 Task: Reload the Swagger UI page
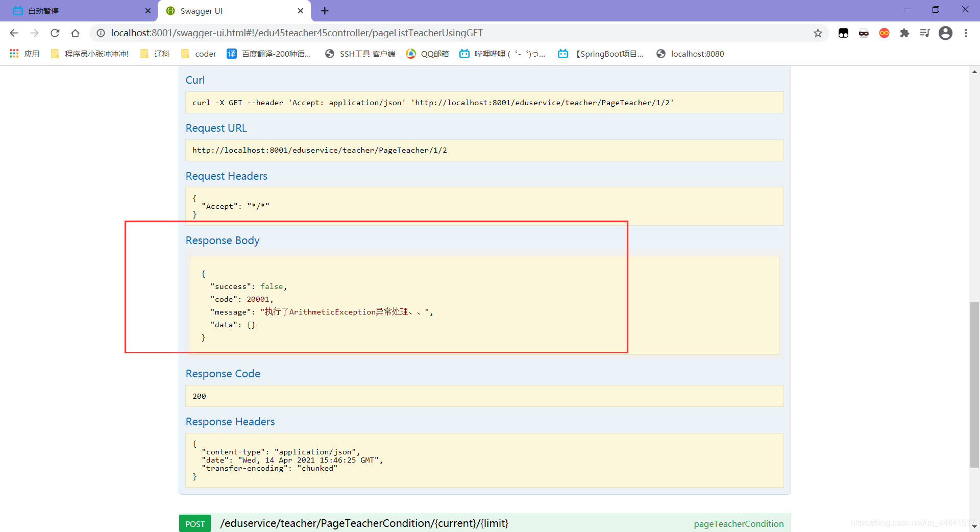(x=55, y=33)
